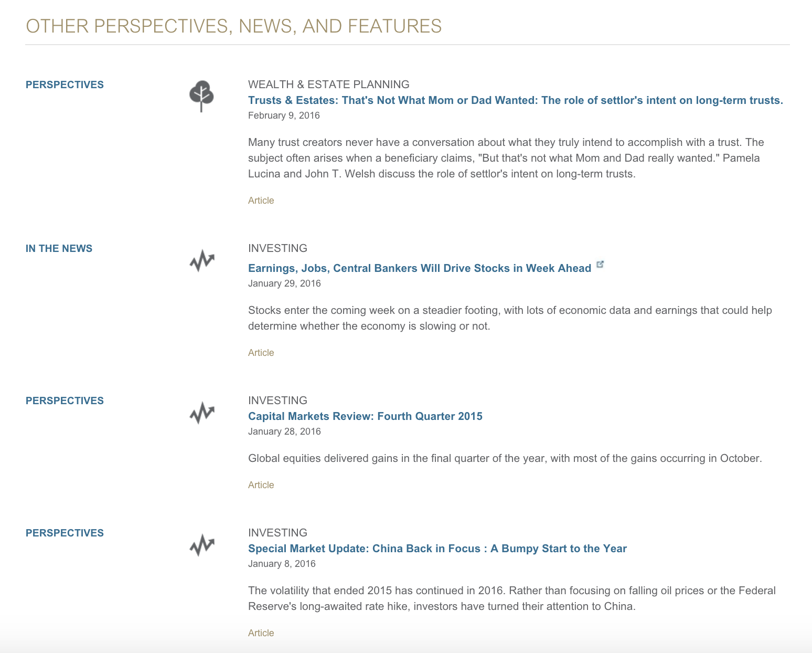Click PERSPECTIVES label next to Special Market Update
The image size is (812, 653).
pos(65,533)
